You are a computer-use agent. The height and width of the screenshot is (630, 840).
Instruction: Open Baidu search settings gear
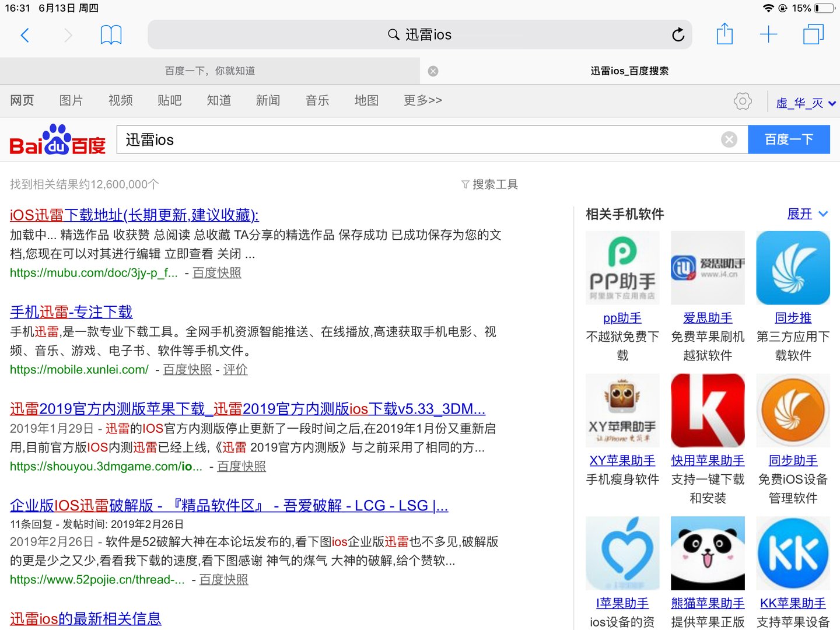[742, 100]
